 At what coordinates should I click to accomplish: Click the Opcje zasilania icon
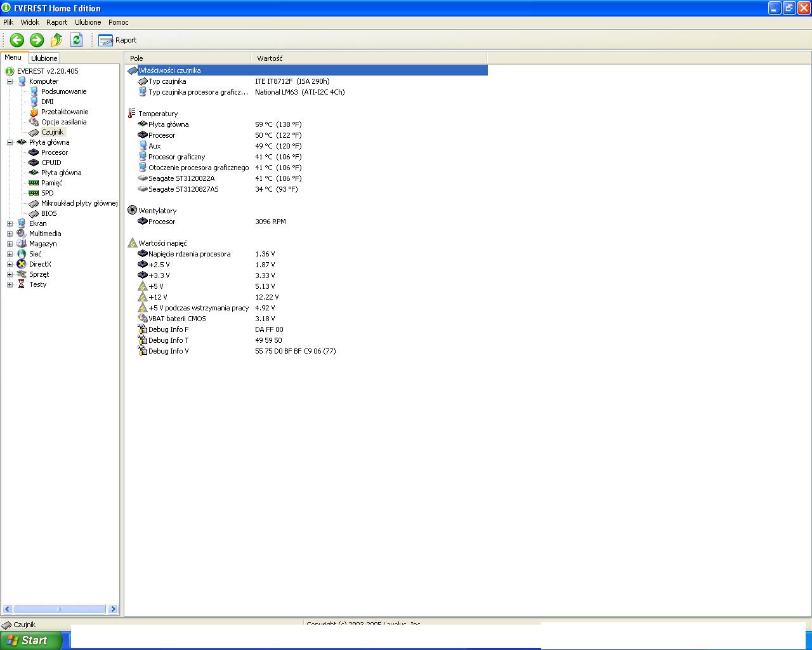click(34, 122)
